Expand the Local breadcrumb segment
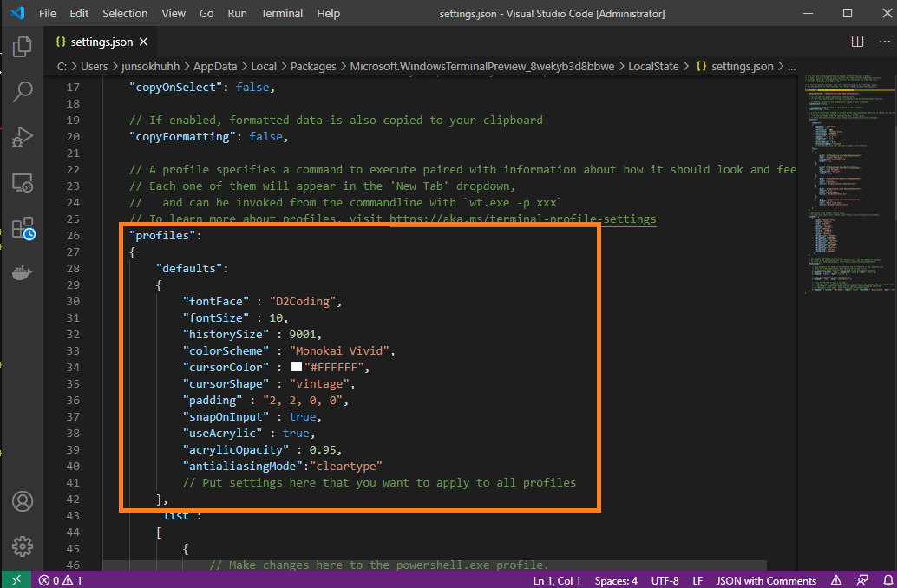This screenshot has width=897, height=588. 264,67
